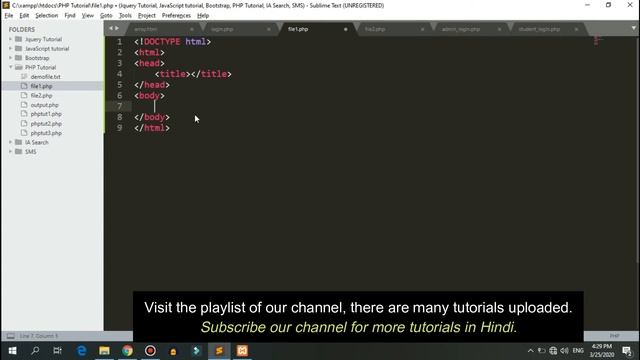Click the screen recorder taskbar icon
The height and width of the screenshot is (360, 640).
point(150,351)
